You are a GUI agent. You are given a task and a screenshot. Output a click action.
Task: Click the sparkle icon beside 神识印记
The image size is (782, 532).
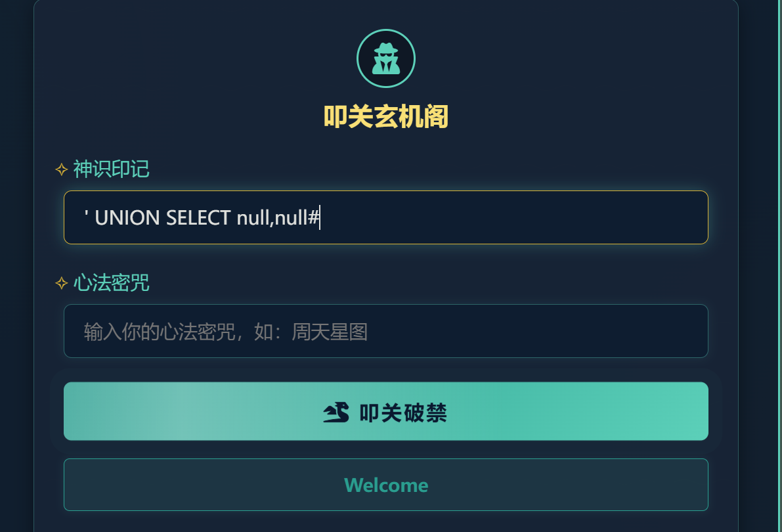[x=62, y=170]
